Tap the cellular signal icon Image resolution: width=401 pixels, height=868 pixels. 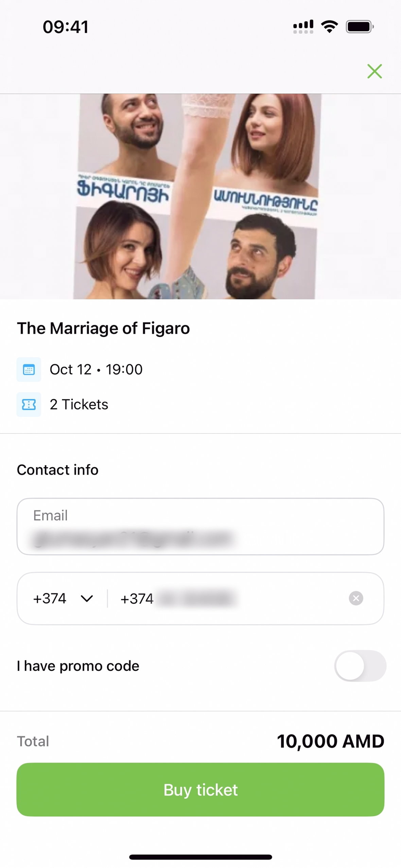tap(303, 27)
